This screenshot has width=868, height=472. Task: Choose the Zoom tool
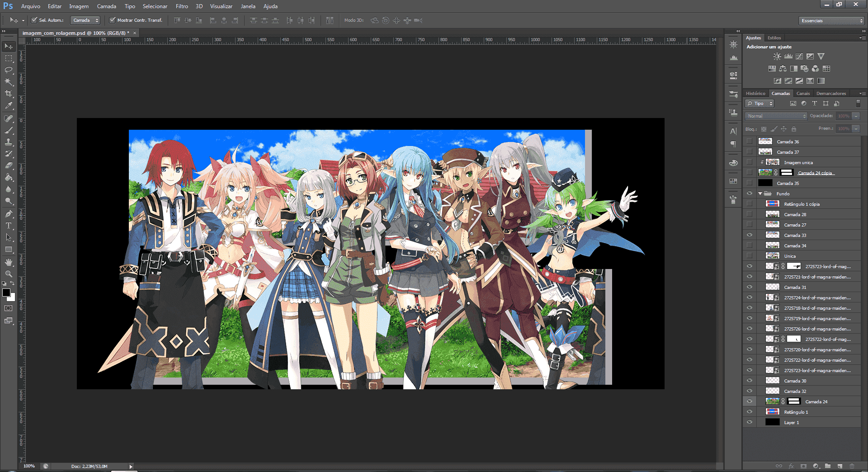click(9, 274)
